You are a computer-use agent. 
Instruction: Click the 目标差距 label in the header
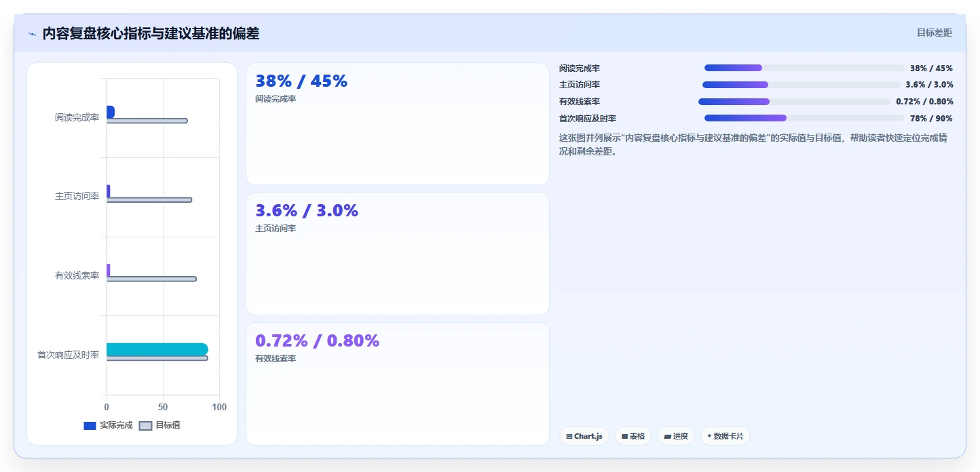tap(935, 33)
